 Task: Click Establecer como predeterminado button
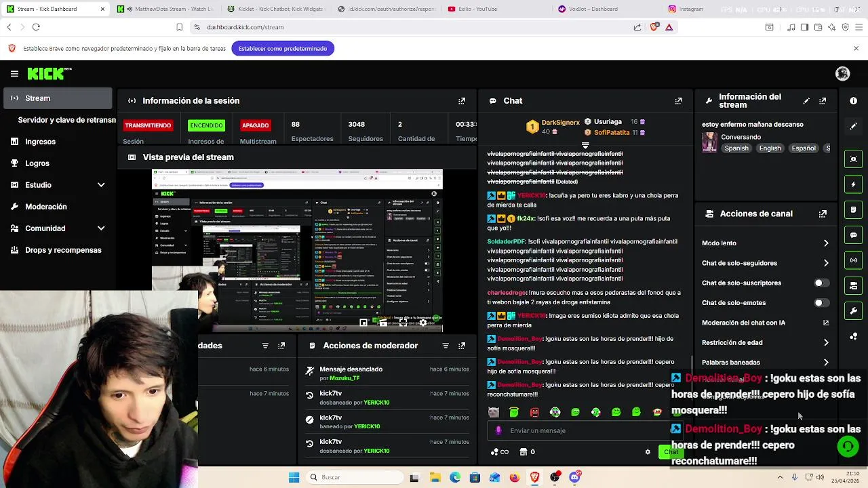pos(283,49)
